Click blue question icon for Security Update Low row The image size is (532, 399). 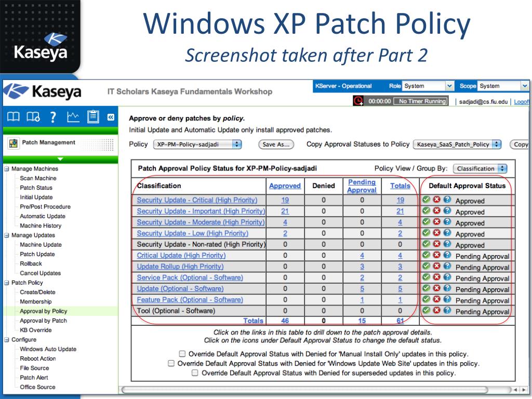[x=447, y=233]
